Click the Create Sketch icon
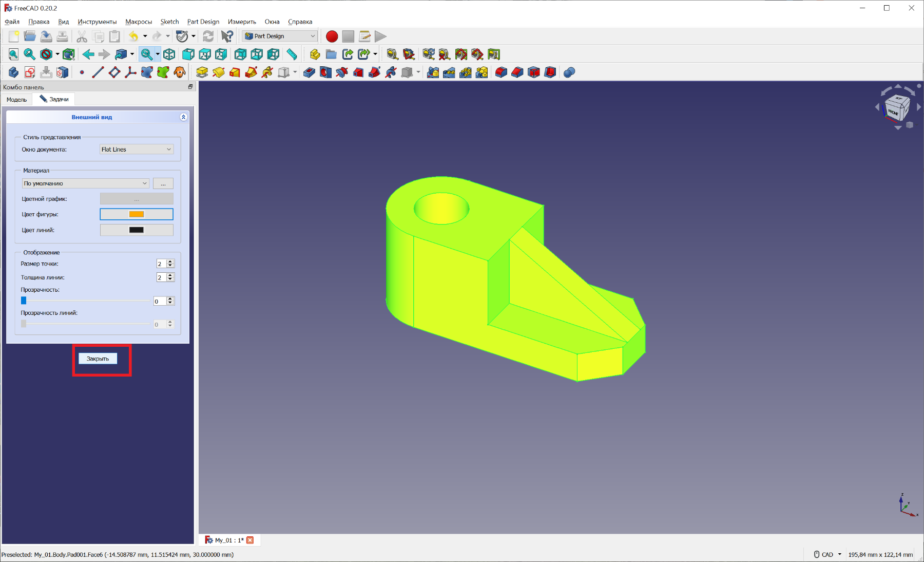 point(30,72)
